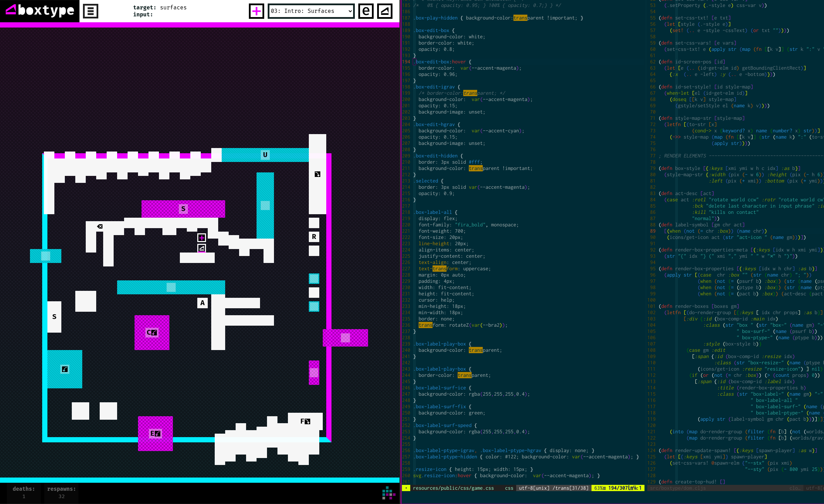Viewport: 824px width, 504px height.
Task: Click the magenta plus spawn marker in level
Action: tap(201, 238)
